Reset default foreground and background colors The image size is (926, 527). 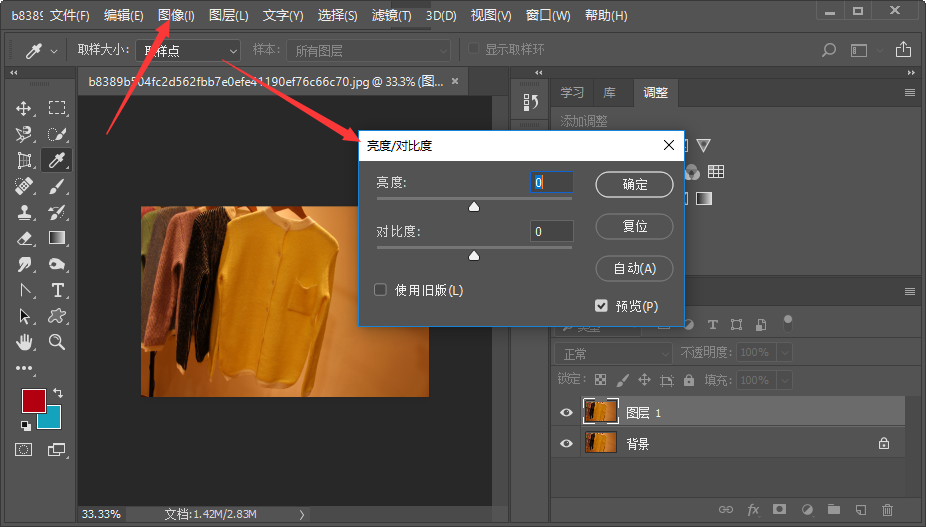tap(25, 425)
